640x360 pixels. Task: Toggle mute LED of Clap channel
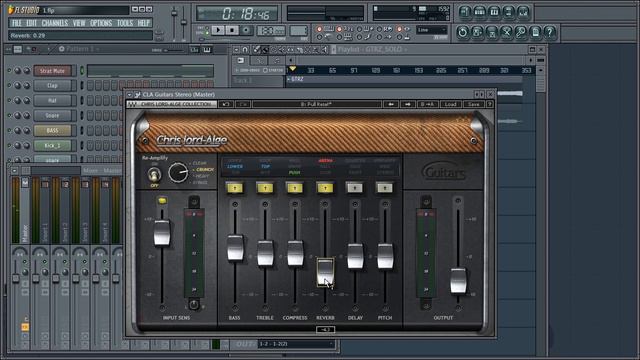[x=9, y=86]
